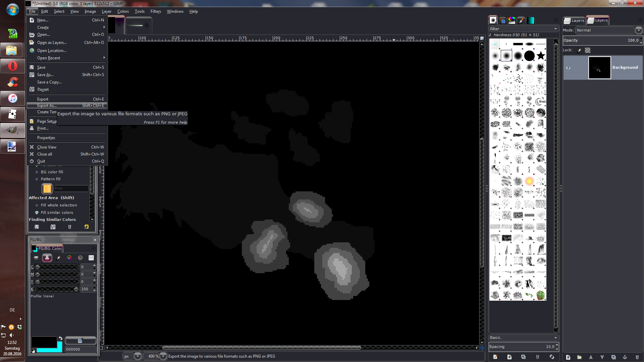
Task: Expand the Create submenu
Action: pos(67,27)
